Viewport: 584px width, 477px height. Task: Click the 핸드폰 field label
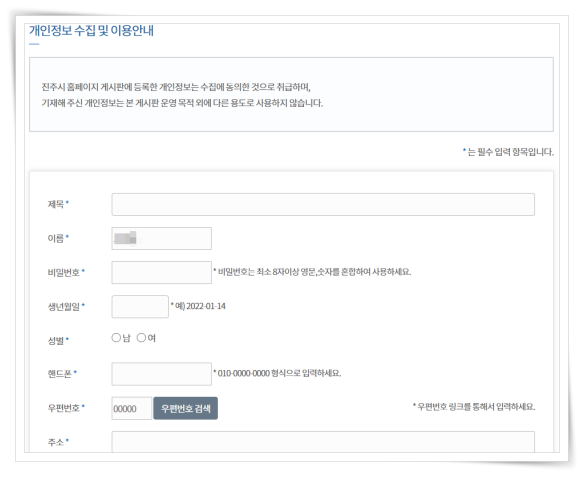[x=60, y=373]
